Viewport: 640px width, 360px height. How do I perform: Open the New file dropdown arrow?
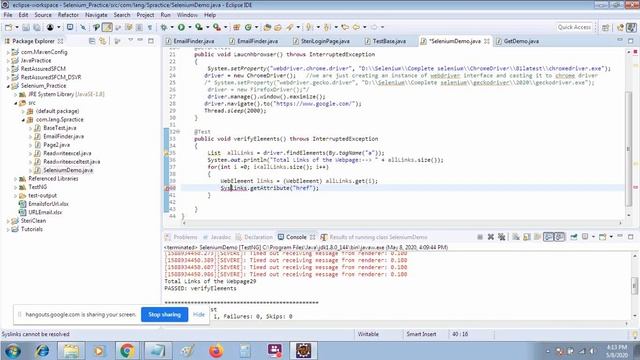[x=17, y=27]
